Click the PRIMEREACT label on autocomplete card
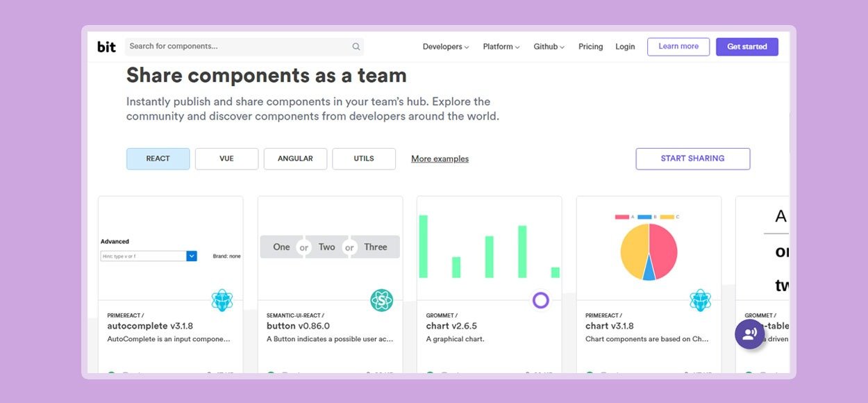868x403 pixels. point(126,315)
